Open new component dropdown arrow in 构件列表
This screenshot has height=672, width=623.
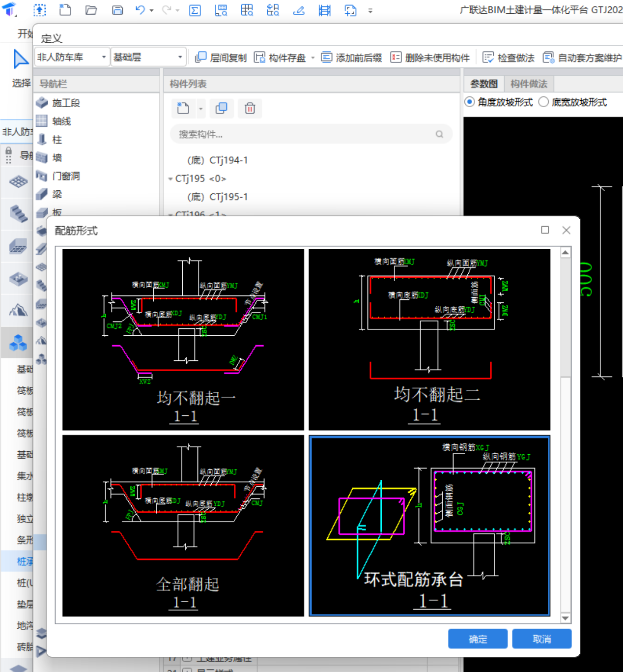coord(200,109)
